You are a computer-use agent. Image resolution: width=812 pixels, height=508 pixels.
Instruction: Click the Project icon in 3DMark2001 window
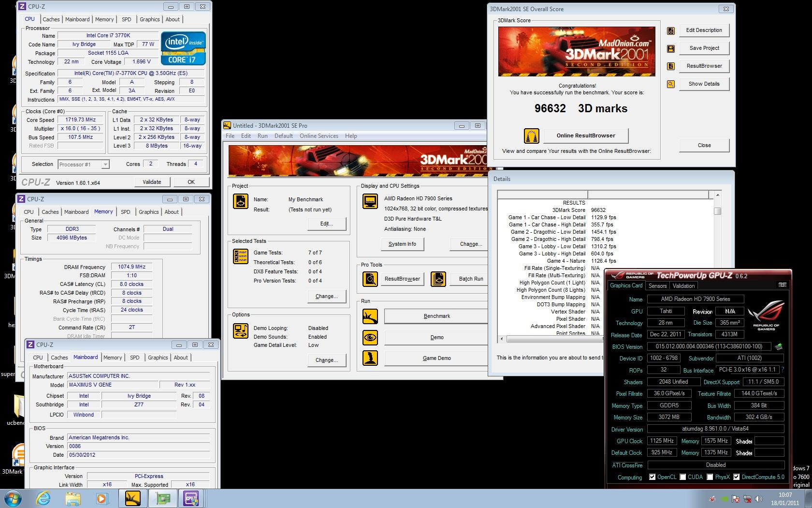[x=240, y=200]
